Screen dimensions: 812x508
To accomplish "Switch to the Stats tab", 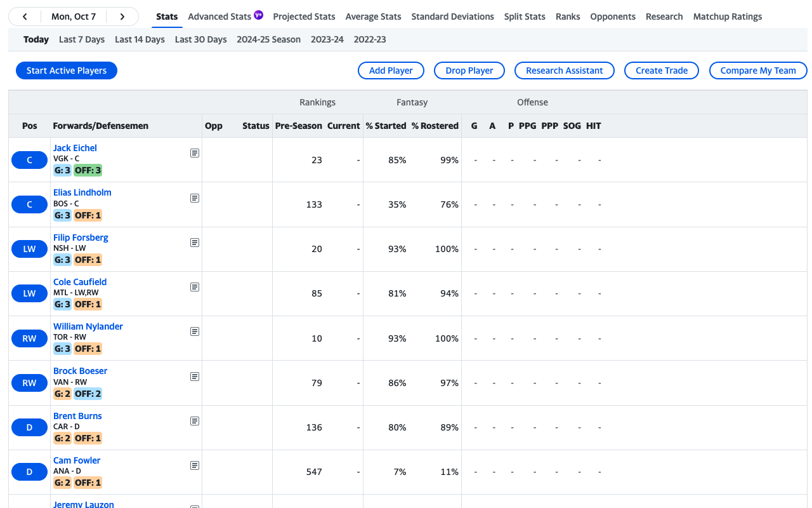I will point(167,17).
